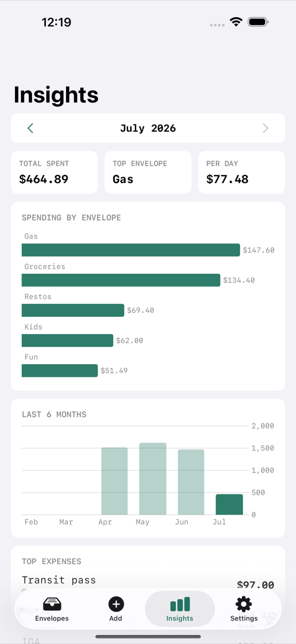Image resolution: width=296 pixels, height=644 pixels.
Task: Click the July 2026 month label
Action: point(148,128)
